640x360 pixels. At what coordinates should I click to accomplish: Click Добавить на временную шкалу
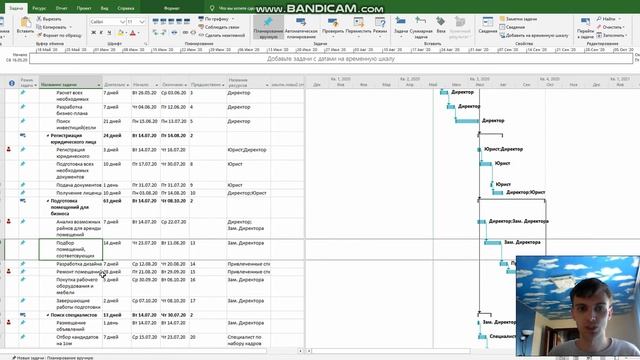(534, 36)
